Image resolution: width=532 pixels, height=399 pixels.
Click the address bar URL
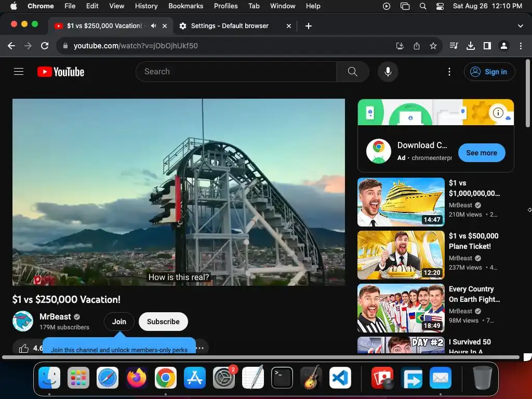tap(136, 46)
